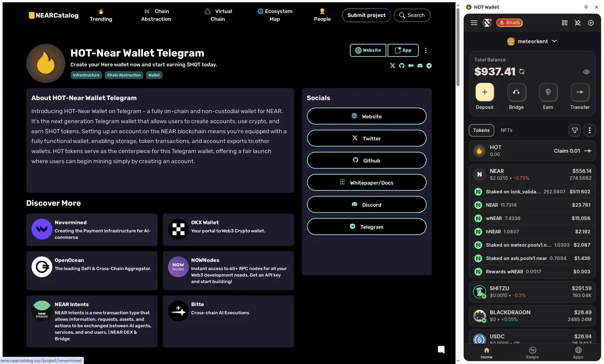
Task: Open the BLACKDRAGON token row
Action: click(x=533, y=316)
